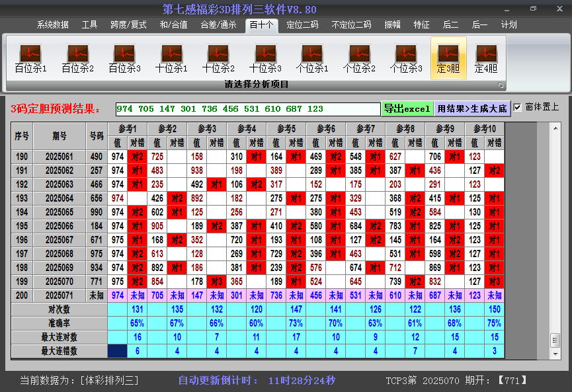This screenshot has width=572, height=392.
Task: Open the 定4胆 analysis icon
Action: 486,58
